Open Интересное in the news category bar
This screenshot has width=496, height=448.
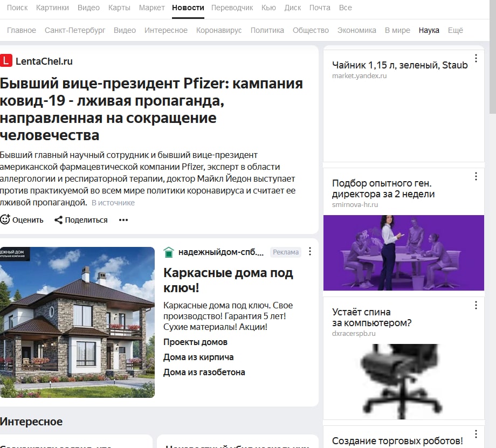[166, 30]
